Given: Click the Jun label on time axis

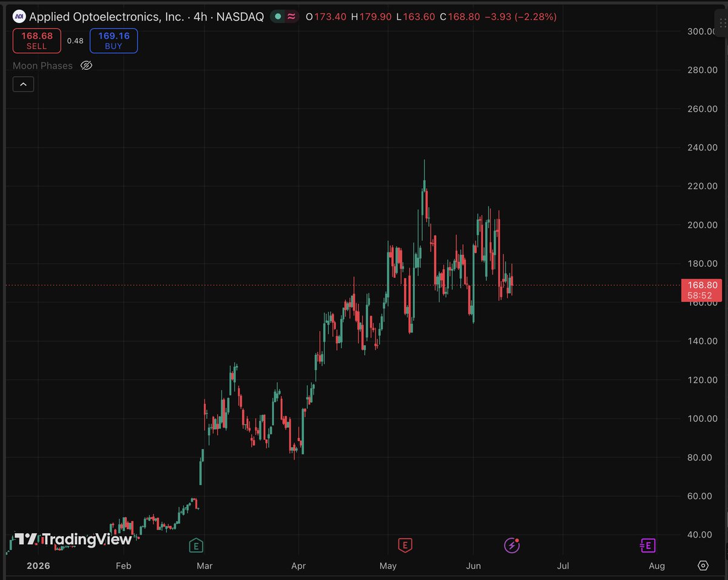Looking at the screenshot, I should click(473, 566).
